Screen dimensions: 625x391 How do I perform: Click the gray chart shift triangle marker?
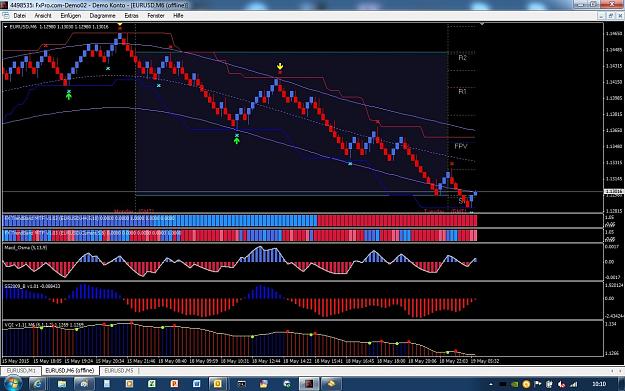click(482, 24)
